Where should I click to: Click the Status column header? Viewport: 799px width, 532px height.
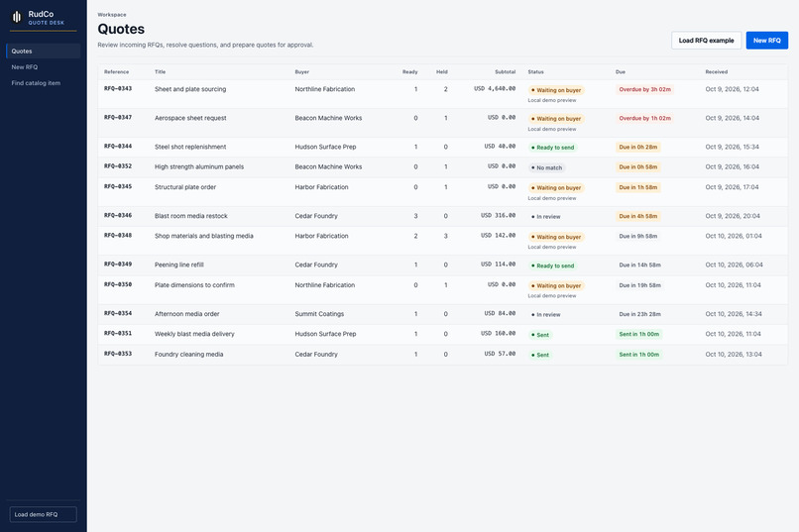pyautogui.click(x=535, y=71)
